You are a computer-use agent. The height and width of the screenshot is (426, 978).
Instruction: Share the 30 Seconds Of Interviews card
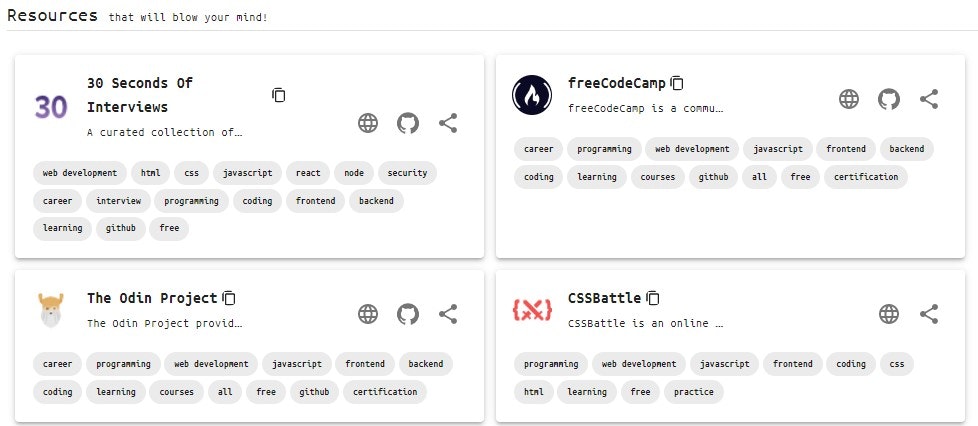coord(448,123)
